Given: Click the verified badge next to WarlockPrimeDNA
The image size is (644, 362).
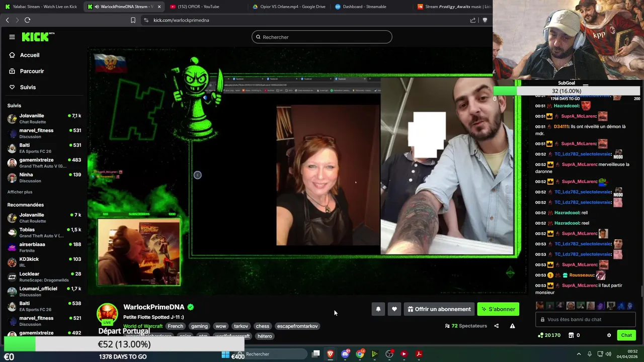Looking at the screenshot, I should tap(191, 307).
